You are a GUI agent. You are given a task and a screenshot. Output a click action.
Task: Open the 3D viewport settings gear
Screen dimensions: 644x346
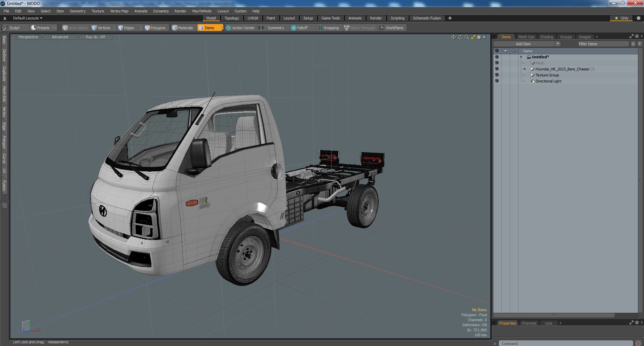479,37
